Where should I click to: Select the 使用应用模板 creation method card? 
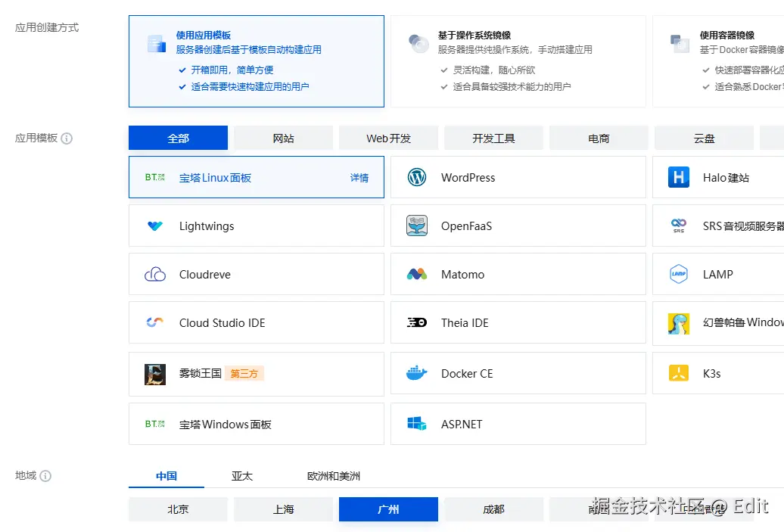coord(257,61)
